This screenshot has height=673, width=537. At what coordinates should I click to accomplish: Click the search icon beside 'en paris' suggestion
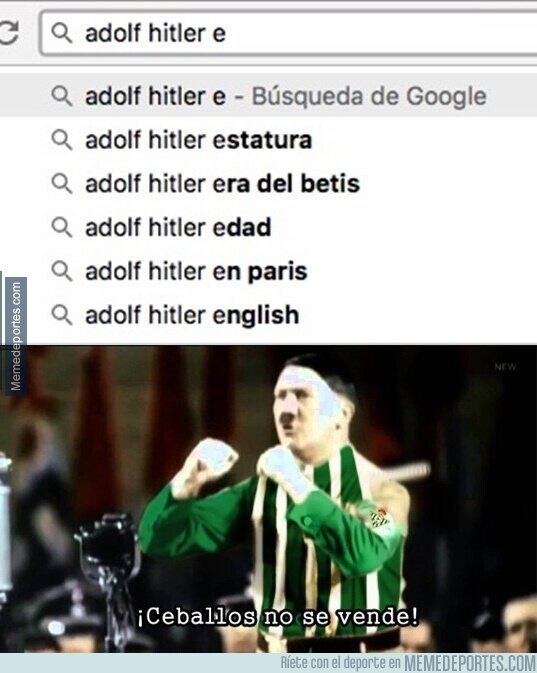tap(62, 271)
